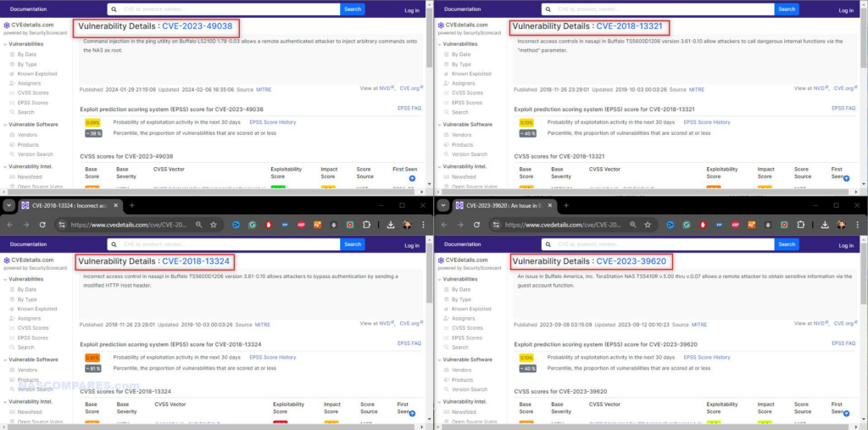
Task: View site information in the CVE-2018-13324 address bar
Action: [62, 225]
